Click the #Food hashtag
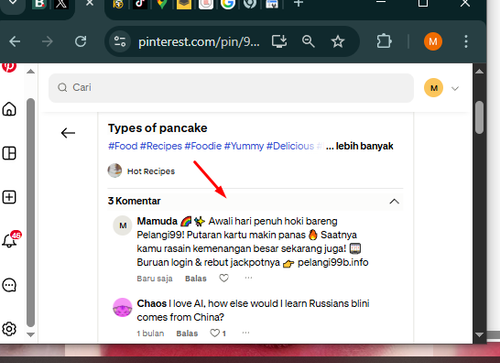The image size is (500, 363). tap(123, 146)
